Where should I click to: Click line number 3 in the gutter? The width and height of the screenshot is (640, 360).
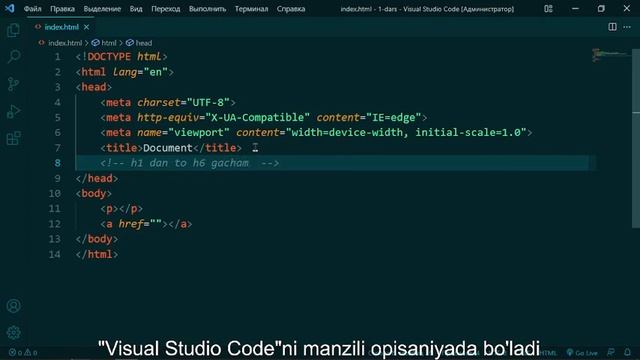pos(58,87)
